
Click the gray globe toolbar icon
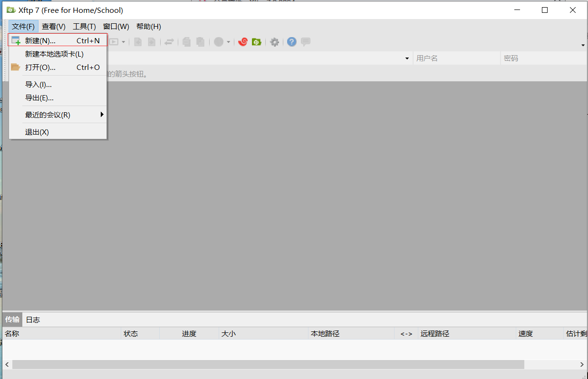219,42
